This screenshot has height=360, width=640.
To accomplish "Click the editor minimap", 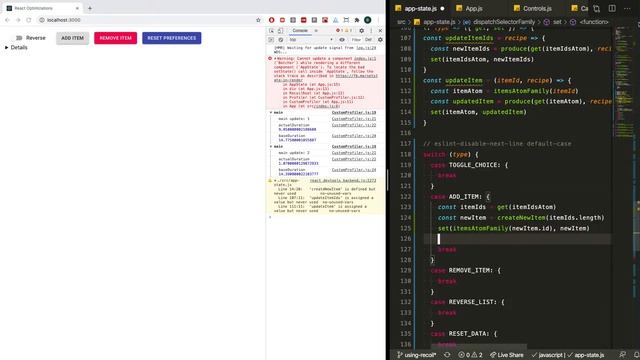I will coord(624,82).
